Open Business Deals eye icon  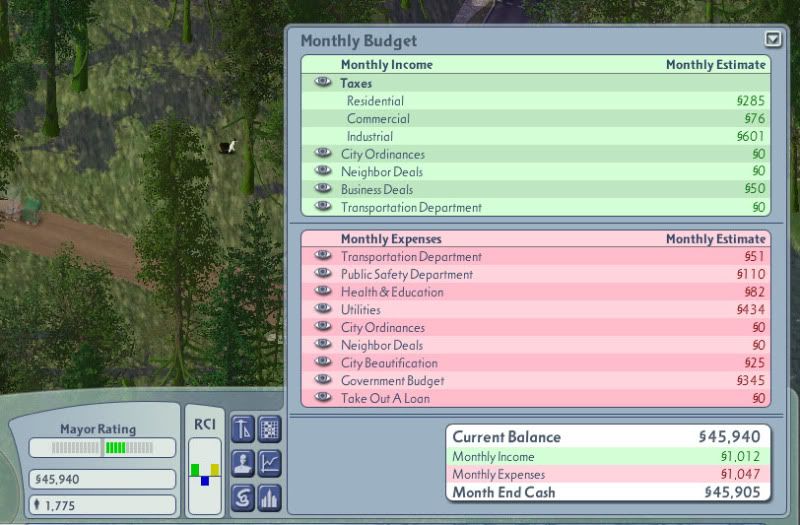(x=322, y=188)
